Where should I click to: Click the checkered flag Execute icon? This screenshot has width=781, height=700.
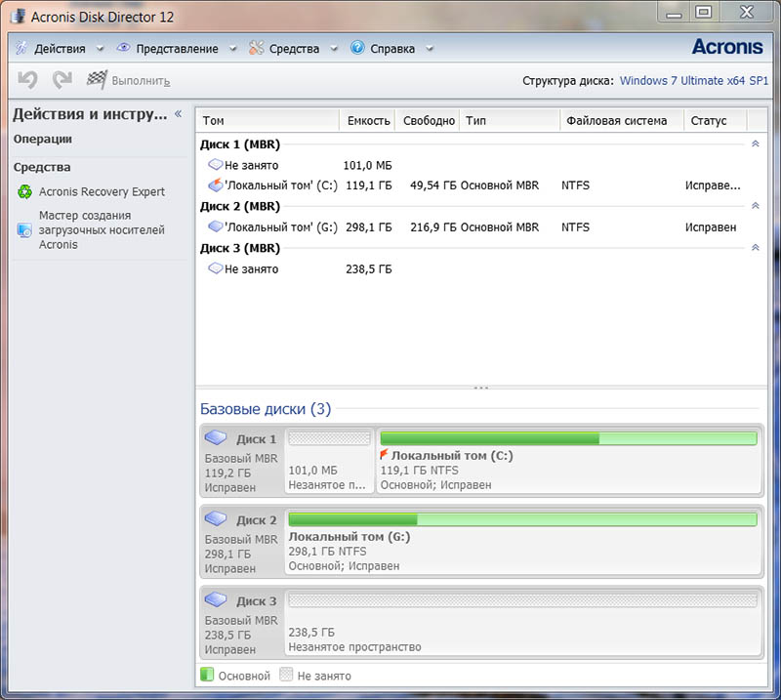(97, 79)
